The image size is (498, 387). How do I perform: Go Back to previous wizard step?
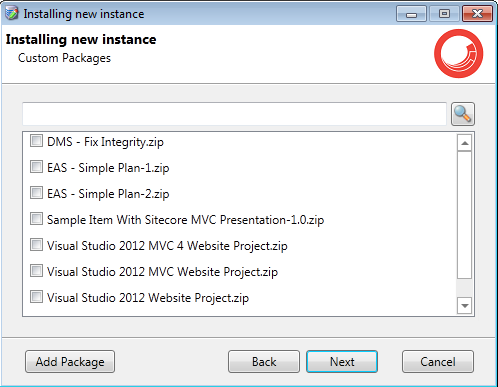(x=264, y=362)
